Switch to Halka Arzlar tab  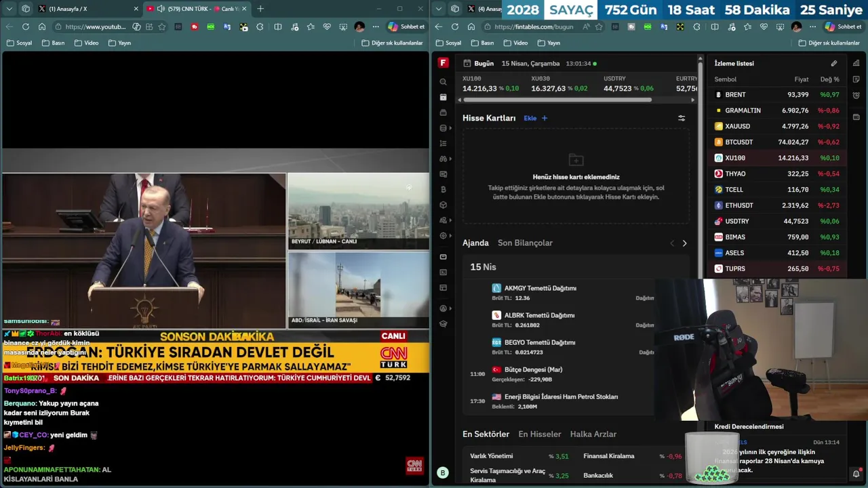tap(593, 434)
